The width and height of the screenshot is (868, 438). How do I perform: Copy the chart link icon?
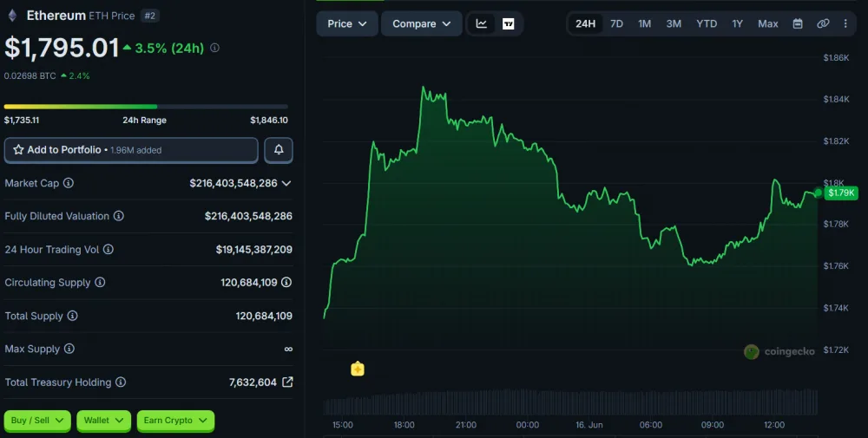click(823, 23)
